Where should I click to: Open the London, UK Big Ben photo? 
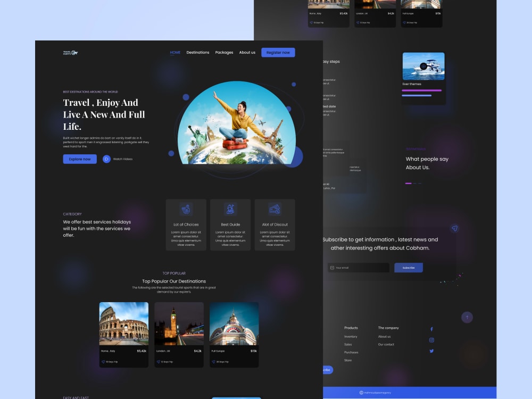(179, 323)
